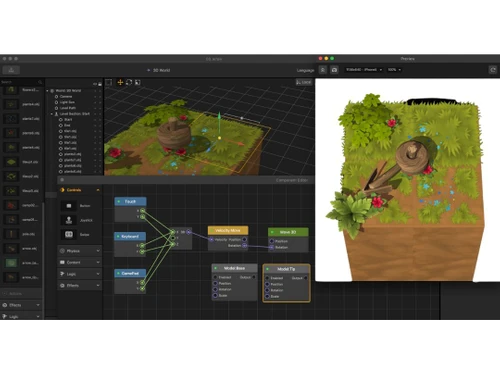Collapse the Controls section arrow
Viewport: 500px width, 375px height.
[x=98, y=190]
